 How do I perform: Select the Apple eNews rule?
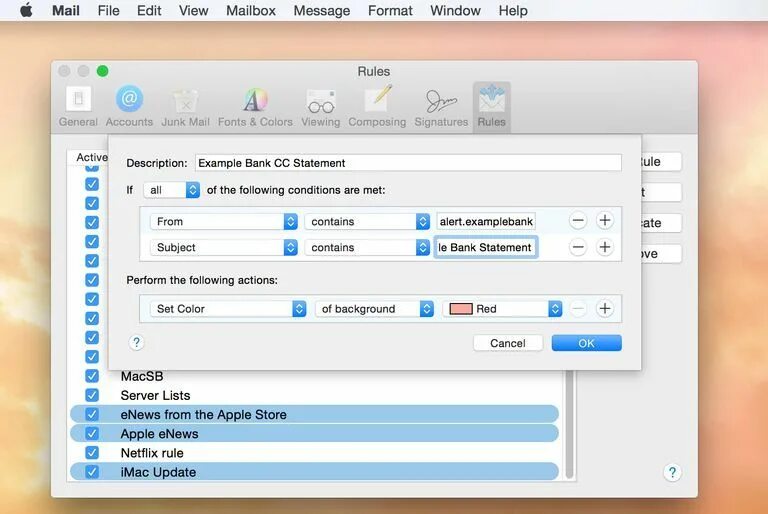314,433
